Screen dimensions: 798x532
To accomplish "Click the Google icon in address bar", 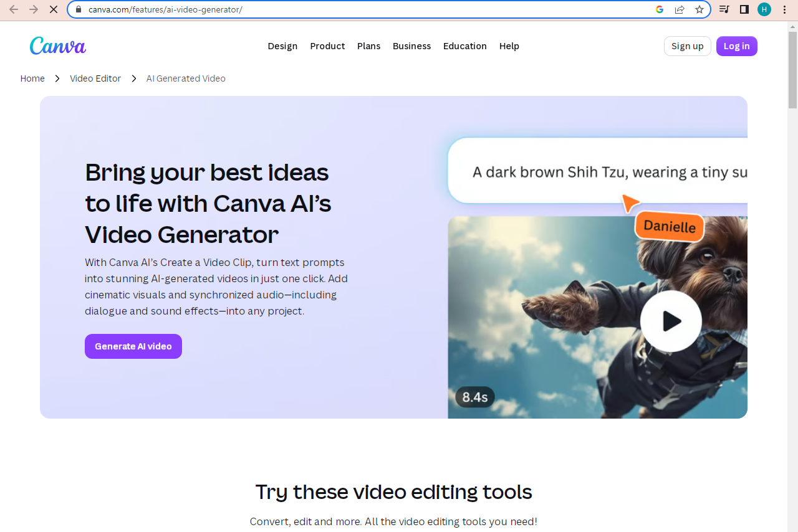I will point(660,9).
